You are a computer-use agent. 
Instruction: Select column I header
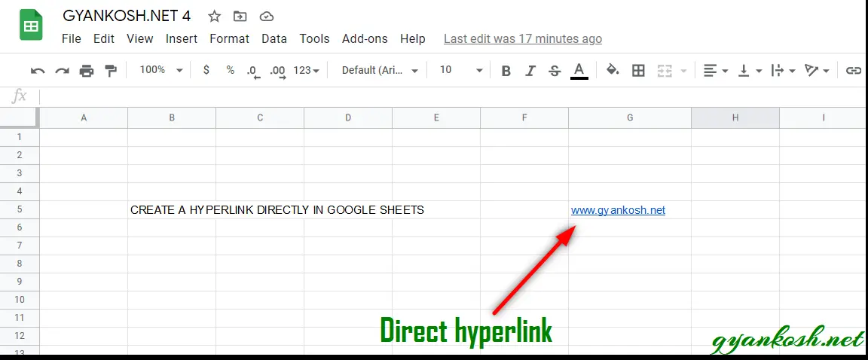(824, 117)
